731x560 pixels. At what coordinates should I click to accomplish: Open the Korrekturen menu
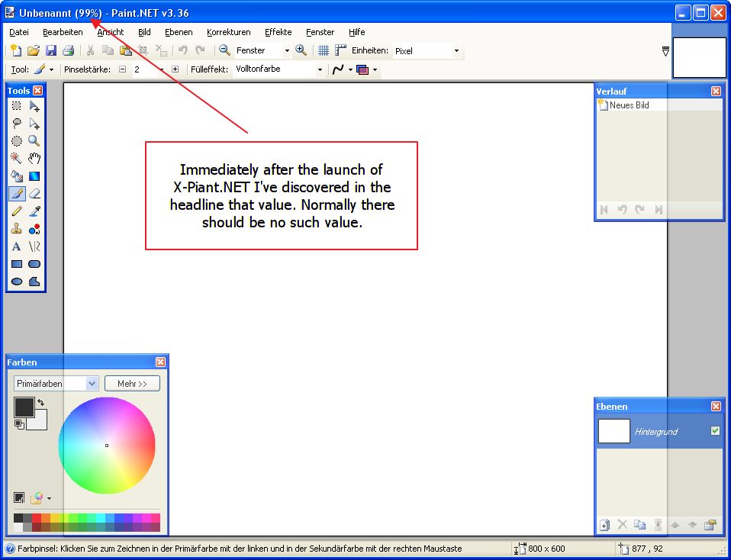229,32
